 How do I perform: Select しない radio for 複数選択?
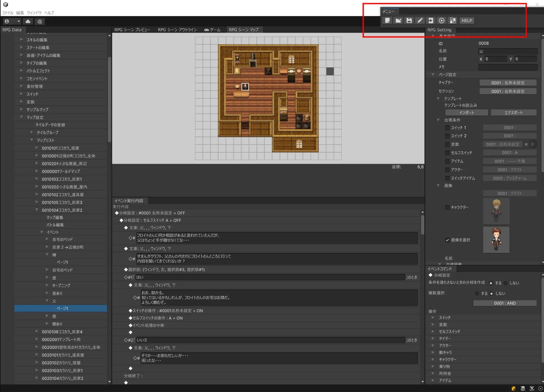pos(492,294)
